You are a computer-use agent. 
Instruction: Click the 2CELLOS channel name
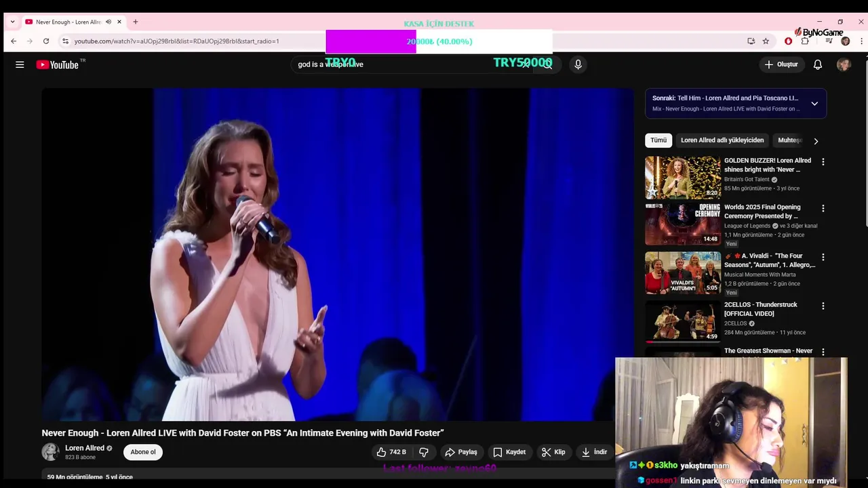pyautogui.click(x=735, y=323)
